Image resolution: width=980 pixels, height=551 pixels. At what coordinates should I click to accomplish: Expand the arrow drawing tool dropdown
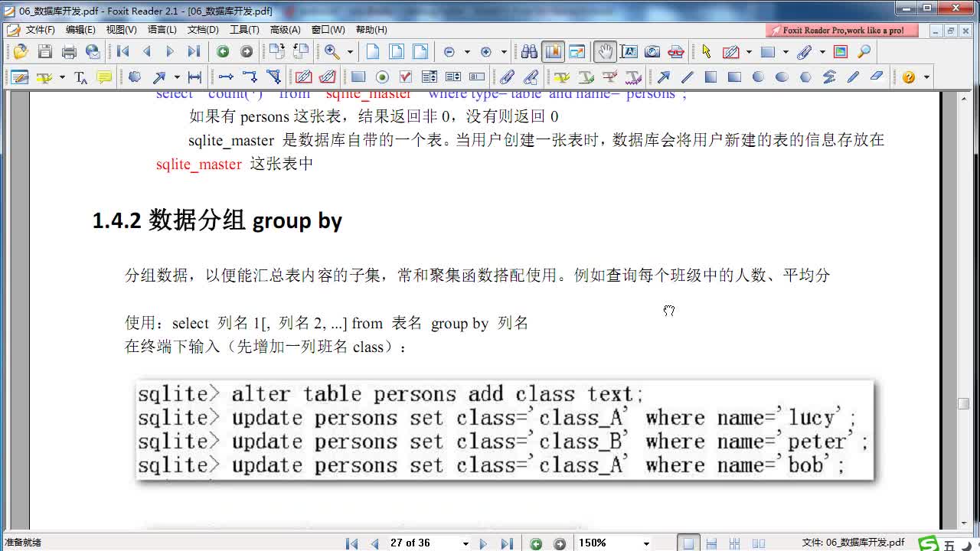[x=177, y=77]
